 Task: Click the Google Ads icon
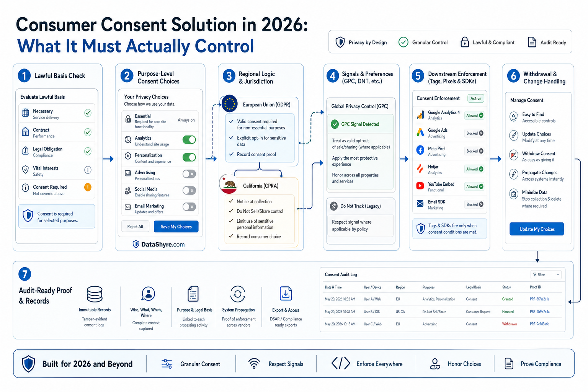click(420, 133)
